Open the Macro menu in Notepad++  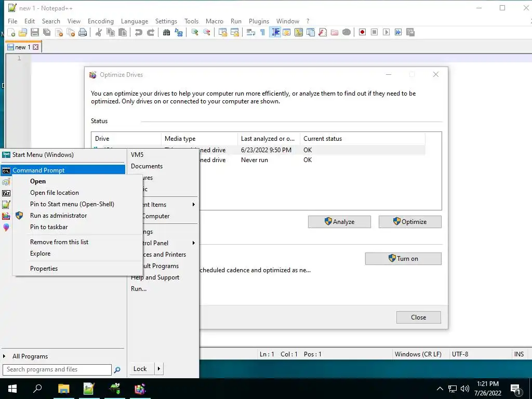point(215,21)
